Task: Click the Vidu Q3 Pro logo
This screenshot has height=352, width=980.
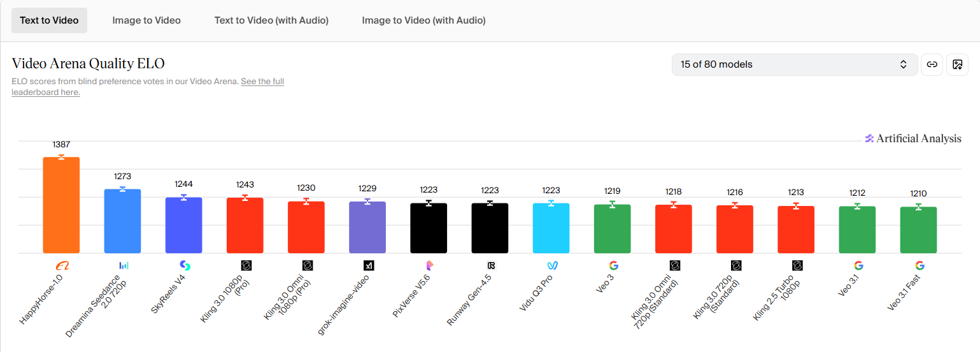Action: [x=552, y=265]
